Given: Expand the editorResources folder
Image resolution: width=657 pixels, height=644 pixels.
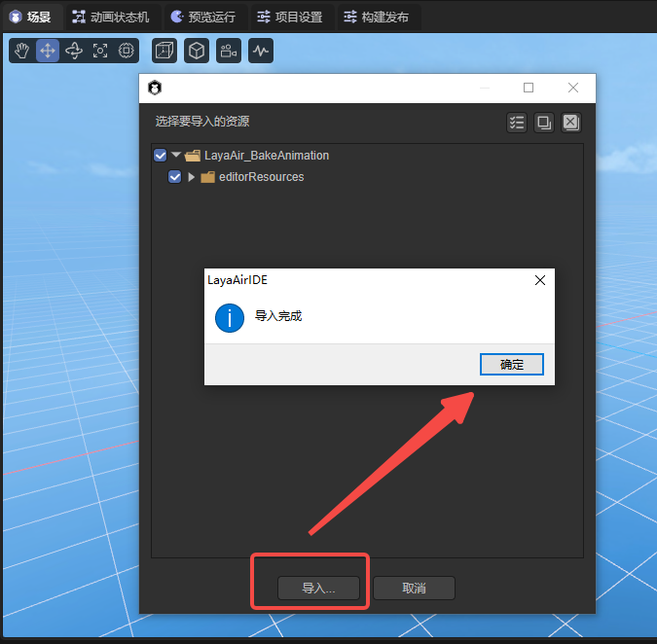Looking at the screenshot, I should click(191, 177).
